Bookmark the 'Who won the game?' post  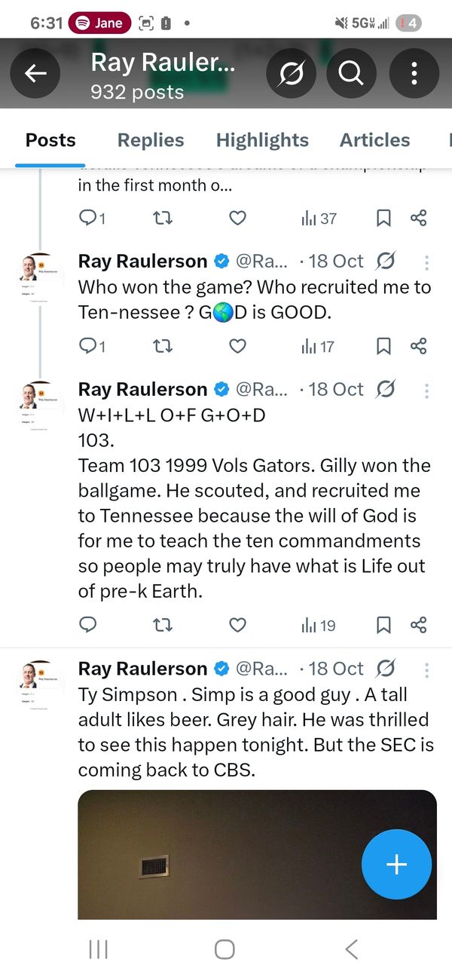pos(383,347)
